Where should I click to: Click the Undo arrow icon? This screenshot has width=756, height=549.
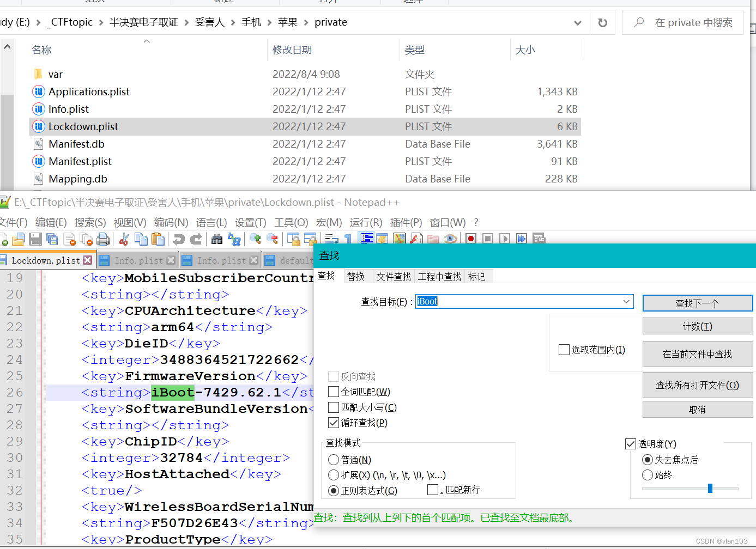(179, 239)
